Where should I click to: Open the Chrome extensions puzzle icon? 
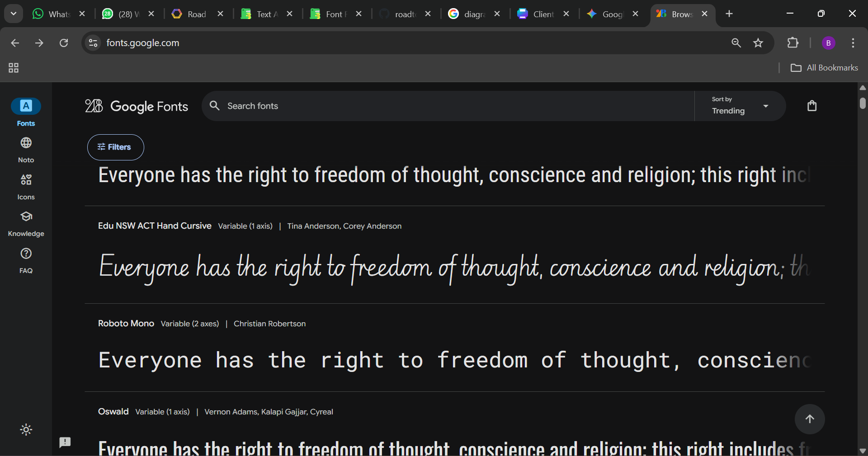(793, 43)
